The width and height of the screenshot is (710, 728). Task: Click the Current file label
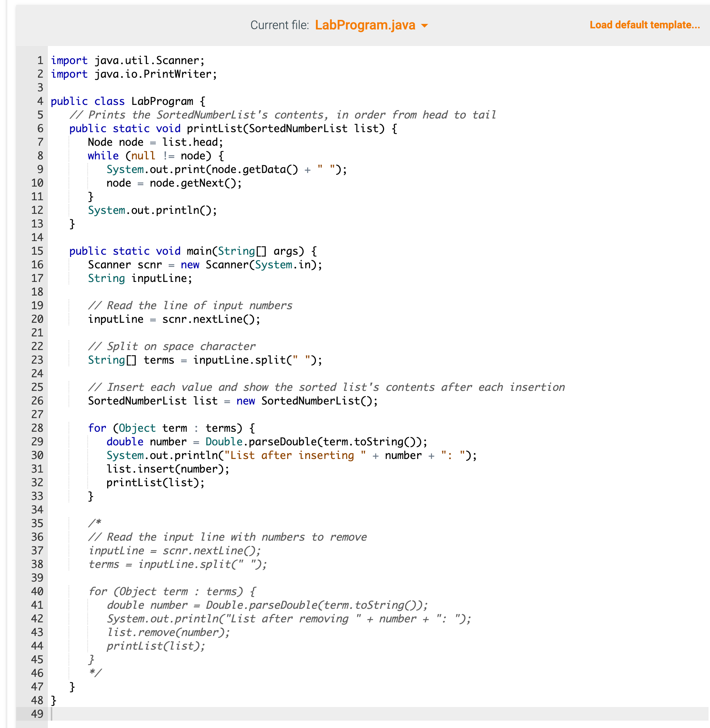coord(279,25)
